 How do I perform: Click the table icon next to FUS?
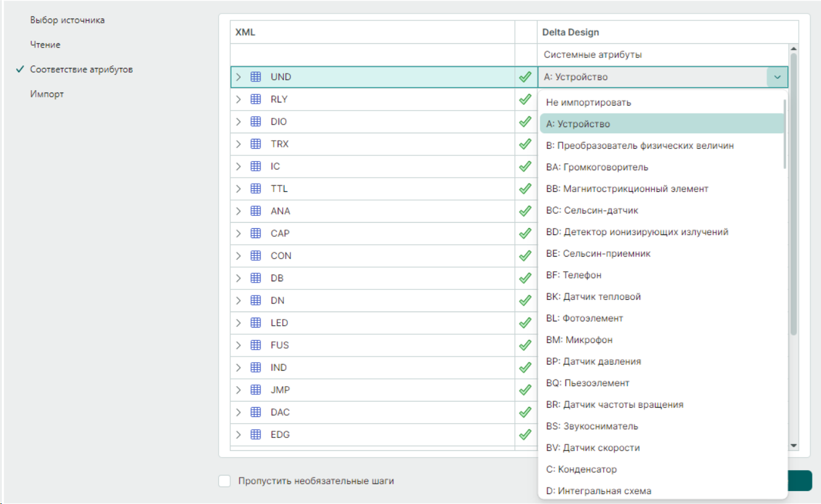256,345
